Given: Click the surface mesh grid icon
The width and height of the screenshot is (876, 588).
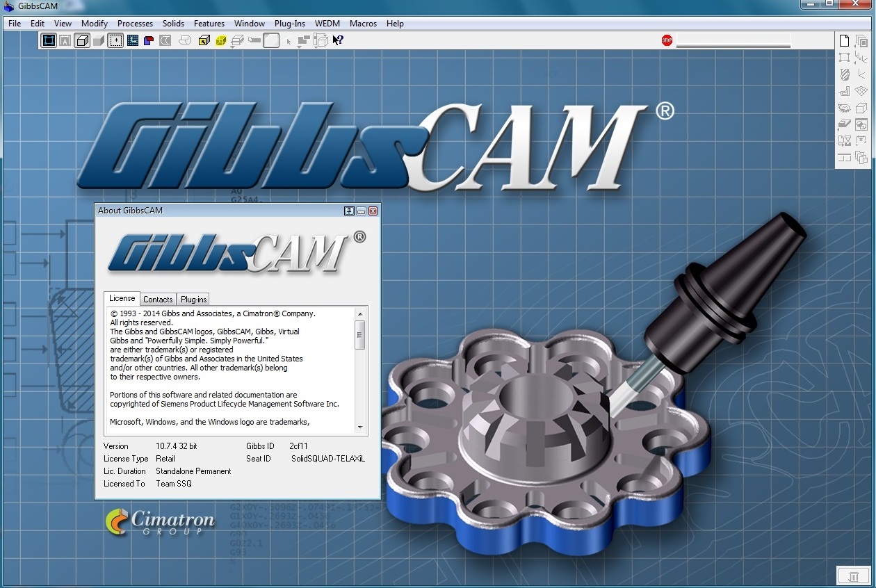Looking at the screenshot, I should tap(861, 91).
